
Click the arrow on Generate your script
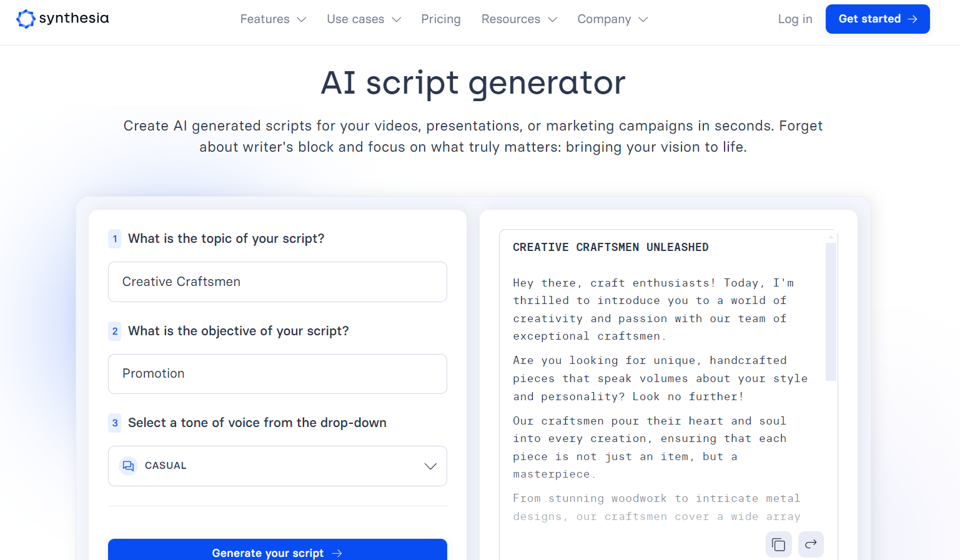[x=337, y=553]
